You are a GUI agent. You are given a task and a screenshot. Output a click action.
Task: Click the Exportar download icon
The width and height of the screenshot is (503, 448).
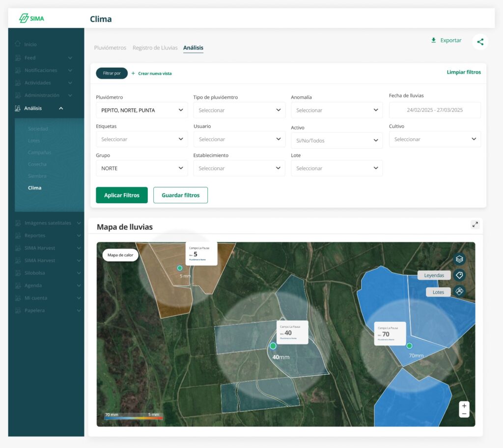point(434,40)
